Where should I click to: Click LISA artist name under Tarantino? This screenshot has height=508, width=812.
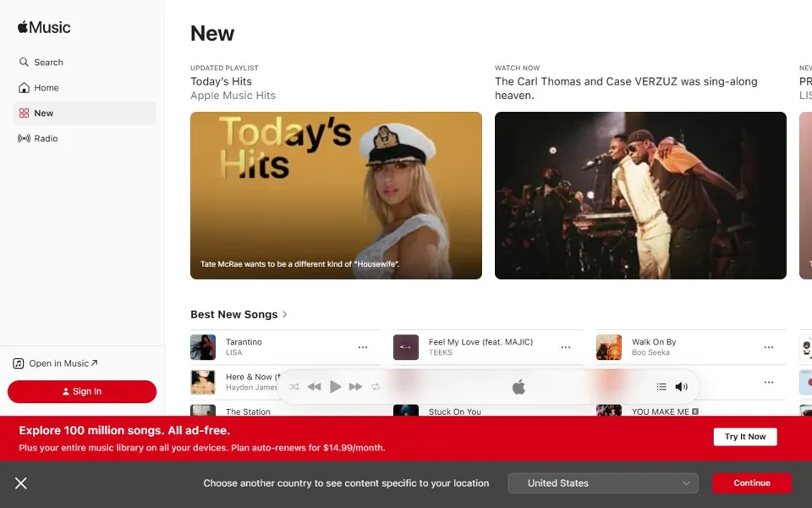(x=234, y=352)
